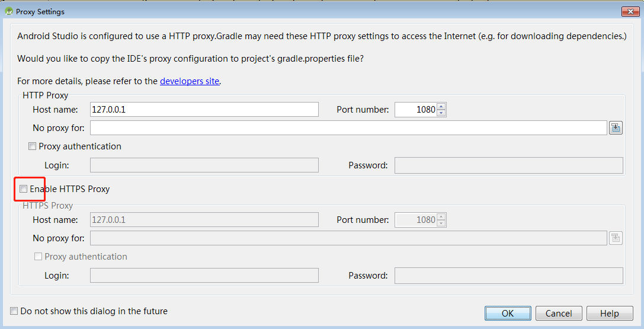Focus the HTTP Host name field
Viewport: 644px width, 329px height.
pyautogui.click(x=204, y=110)
